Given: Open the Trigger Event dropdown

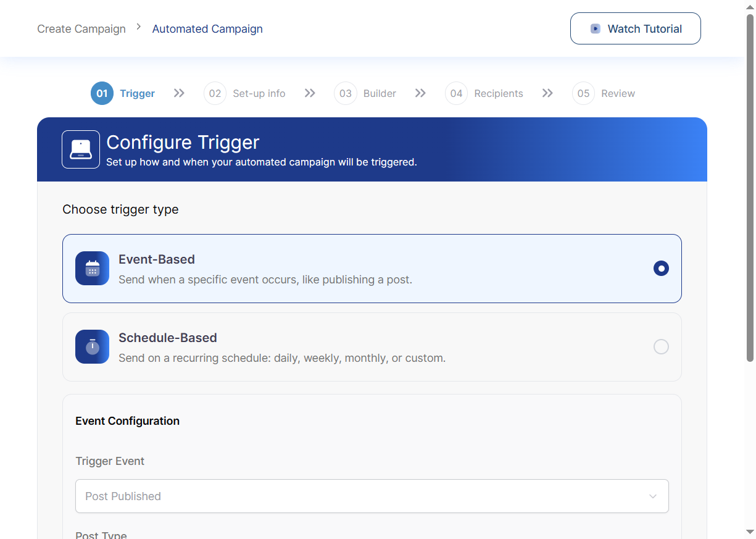Looking at the screenshot, I should click(x=372, y=496).
